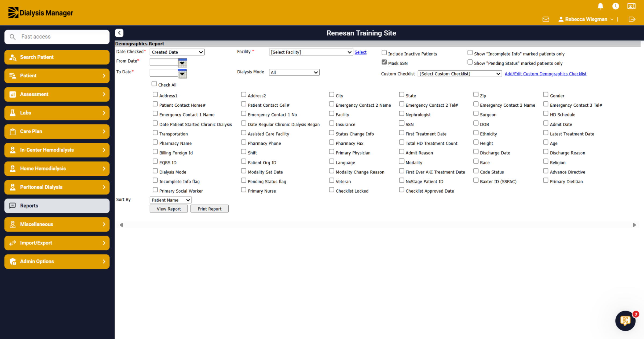This screenshot has width=644, height=339.
Task: Expand Rebecca Wiegman user menu
Action: [x=586, y=19]
